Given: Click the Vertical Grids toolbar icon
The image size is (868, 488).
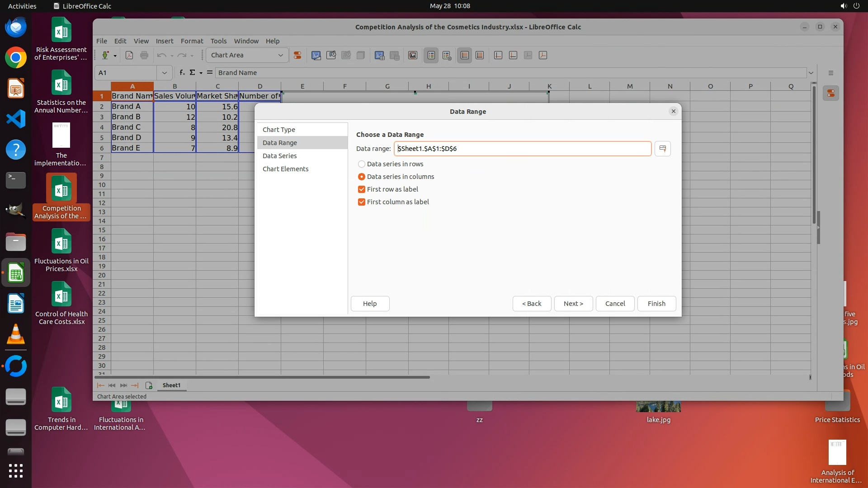Looking at the screenshot, I should pyautogui.click(x=480, y=55).
